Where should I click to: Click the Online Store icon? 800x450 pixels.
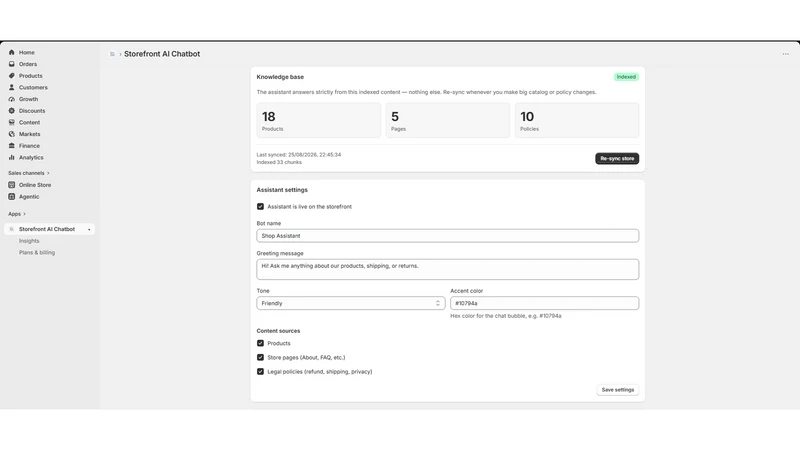click(x=12, y=185)
